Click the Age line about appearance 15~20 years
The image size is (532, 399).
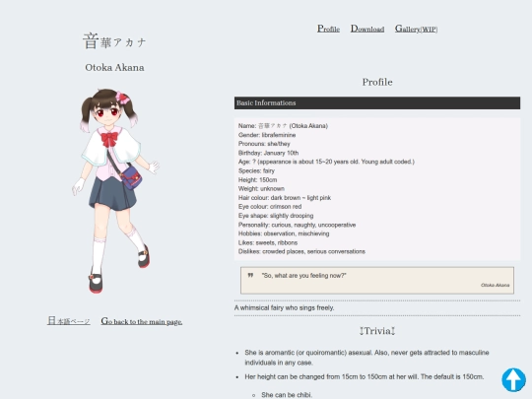(x=326, y=162)
